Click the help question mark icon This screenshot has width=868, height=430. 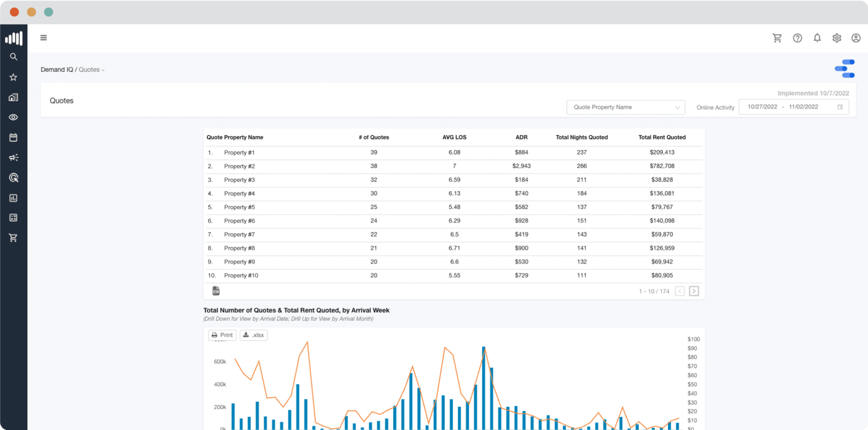pyautogui.click(x=797, y=38)
